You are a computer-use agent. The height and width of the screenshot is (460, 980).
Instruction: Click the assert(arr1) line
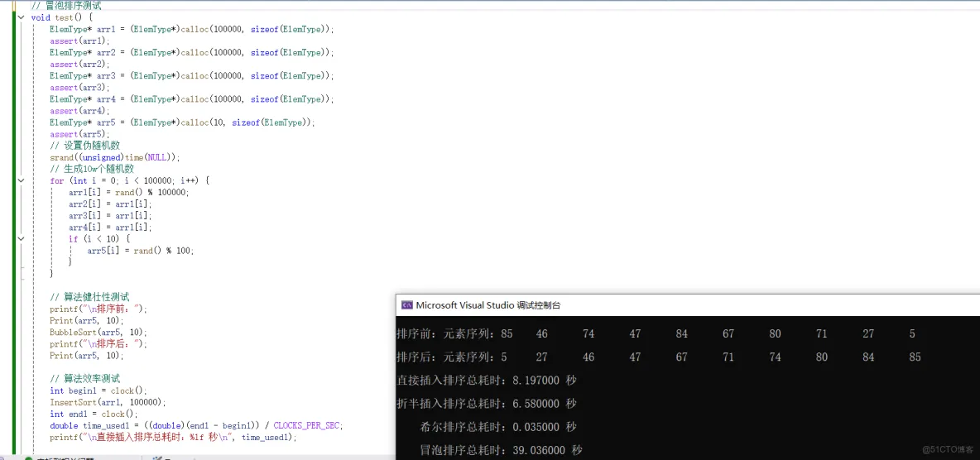tap(79, 41)
